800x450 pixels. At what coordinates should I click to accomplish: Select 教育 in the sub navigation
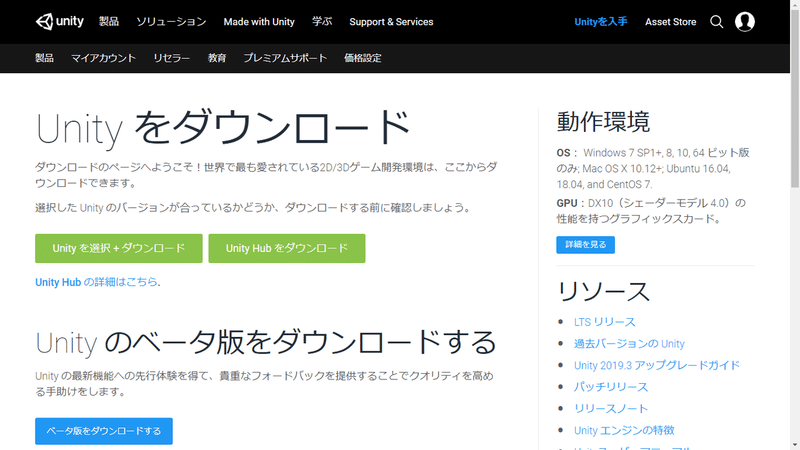click(x=217, y=58)
